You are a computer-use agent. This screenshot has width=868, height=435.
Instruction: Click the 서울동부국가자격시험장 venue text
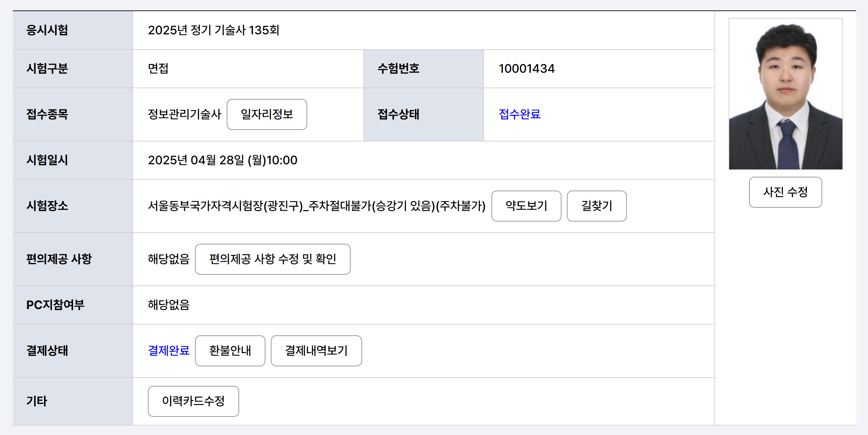316,206
